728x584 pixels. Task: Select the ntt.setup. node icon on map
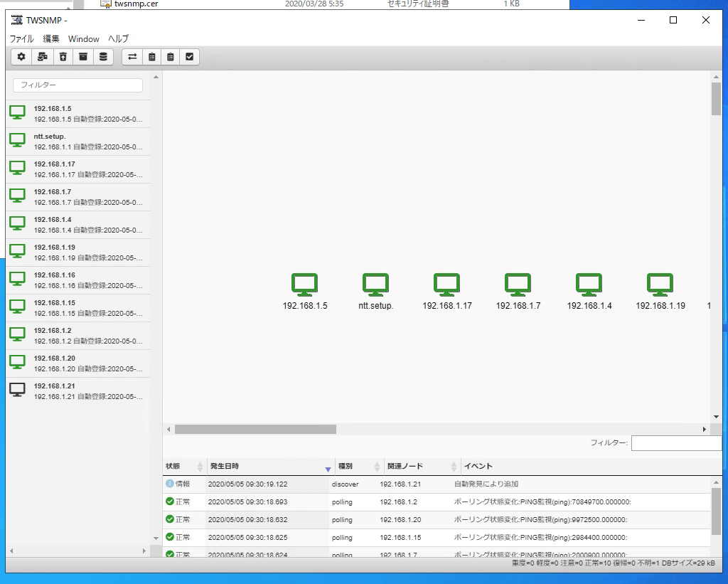375,285
